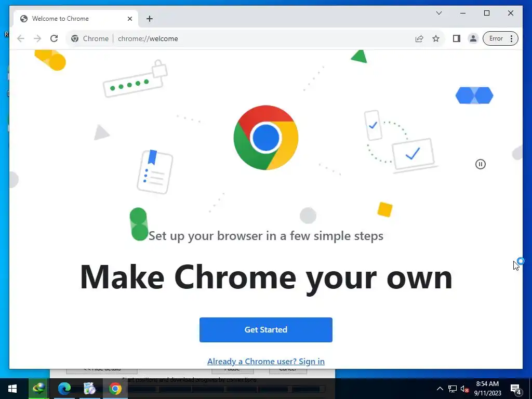Open the clock and date flyout

click(x=487, y=389)
